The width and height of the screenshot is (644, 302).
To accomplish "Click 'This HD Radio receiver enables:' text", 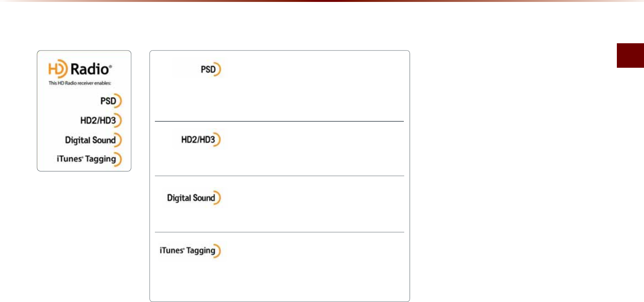I will pos(80,83).
